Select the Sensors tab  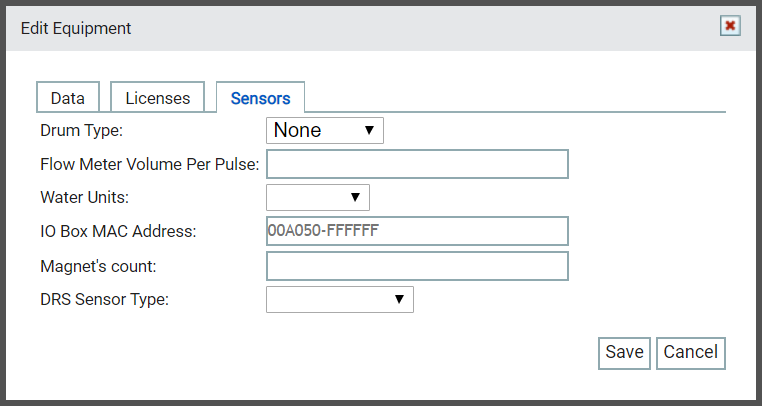[x=260, y=98]
